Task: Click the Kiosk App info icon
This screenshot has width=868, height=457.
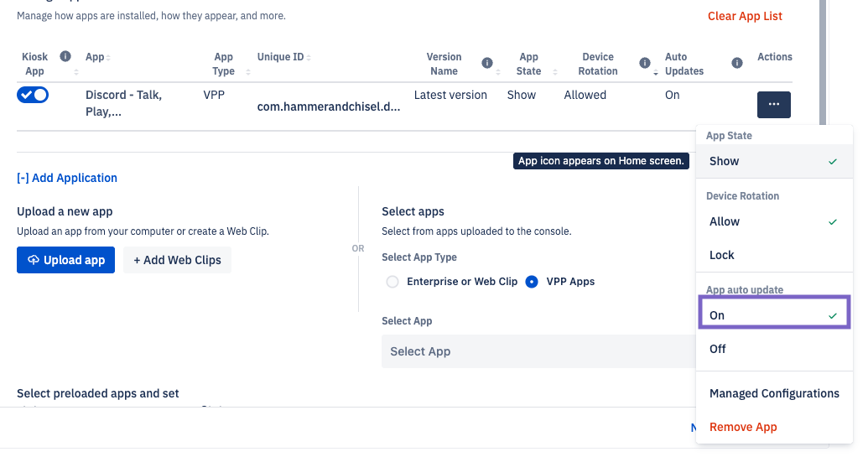Action: tap(65, 56)
